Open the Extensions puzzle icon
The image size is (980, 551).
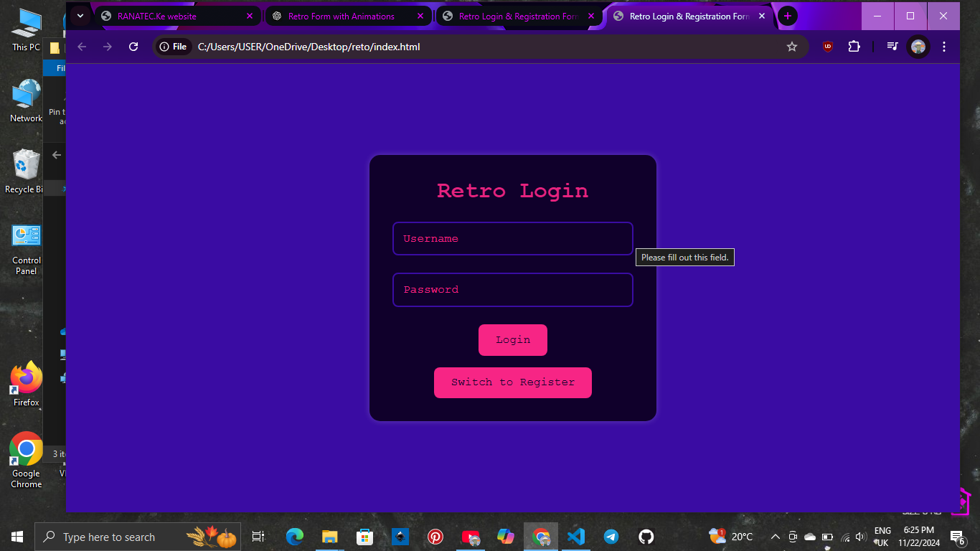[x=854, y=47]
